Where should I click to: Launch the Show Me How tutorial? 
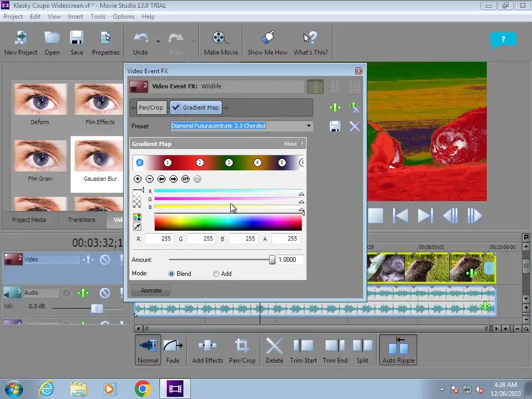(x=268, y=43)
